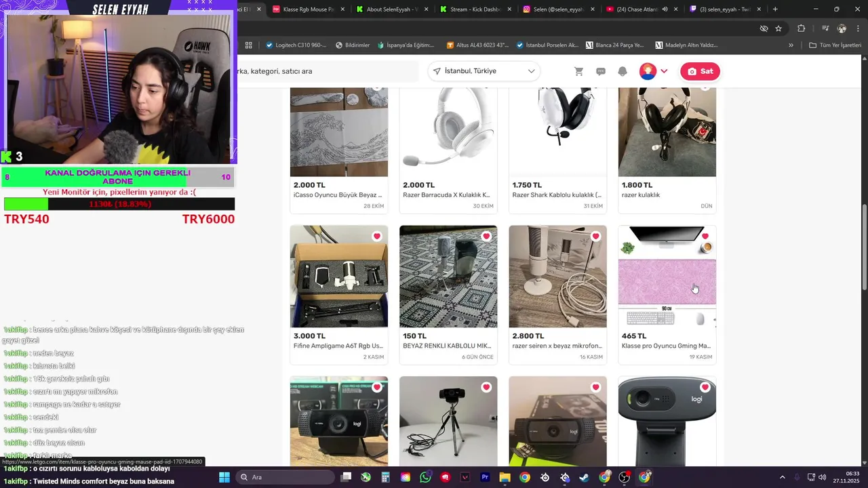Open a new browser tab
Screen dimensions: 868x488
pyautogui.click(x=775, y=9)
